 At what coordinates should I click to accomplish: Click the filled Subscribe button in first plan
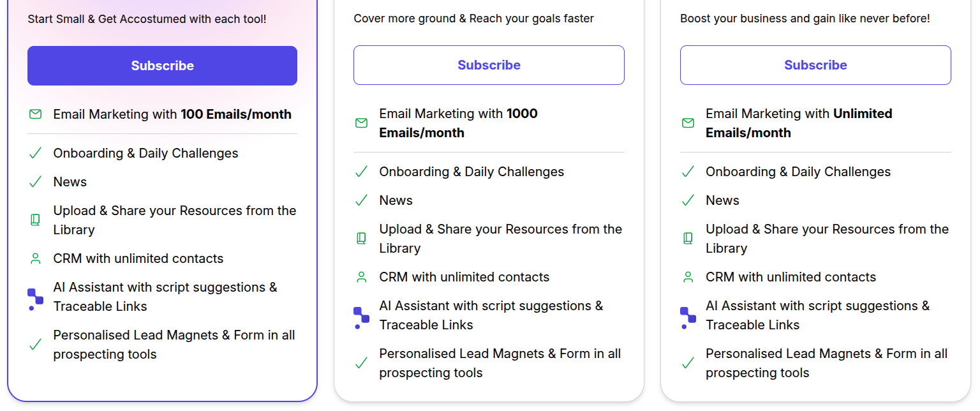tap(162, 66)
